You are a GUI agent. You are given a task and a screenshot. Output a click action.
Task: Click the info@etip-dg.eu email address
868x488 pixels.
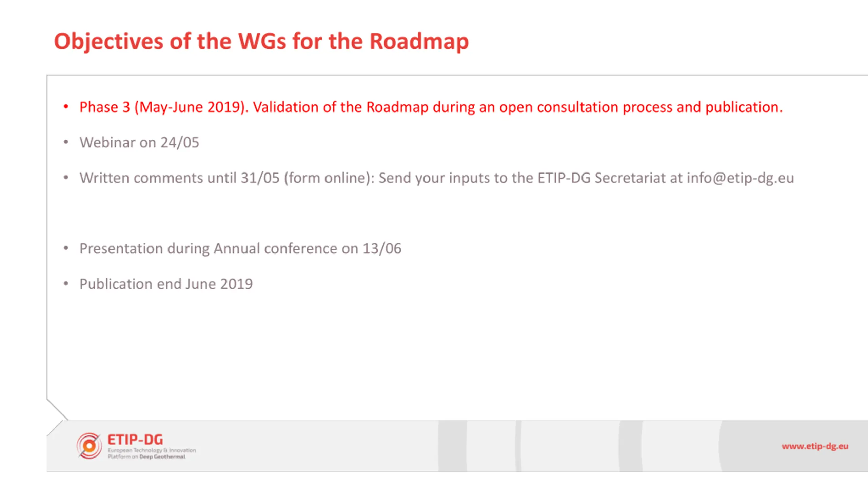coord(740,178)
